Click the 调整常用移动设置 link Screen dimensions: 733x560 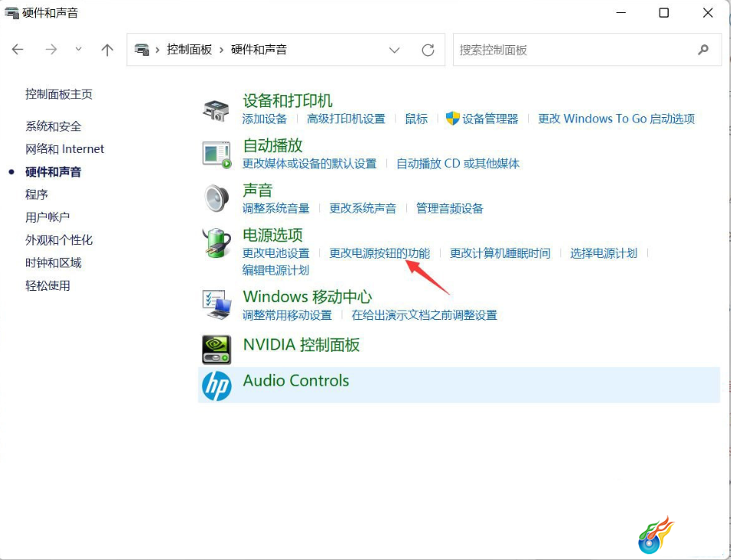287,315
